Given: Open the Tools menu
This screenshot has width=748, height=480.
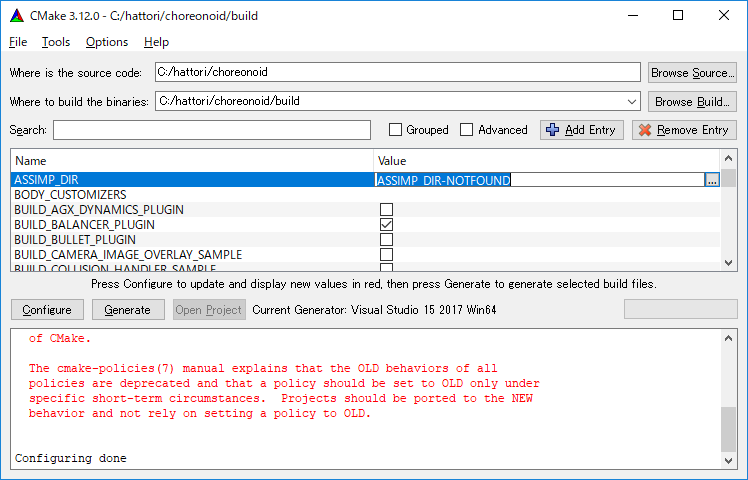Looking at the screenshot, I should click(x=56, y=42).
